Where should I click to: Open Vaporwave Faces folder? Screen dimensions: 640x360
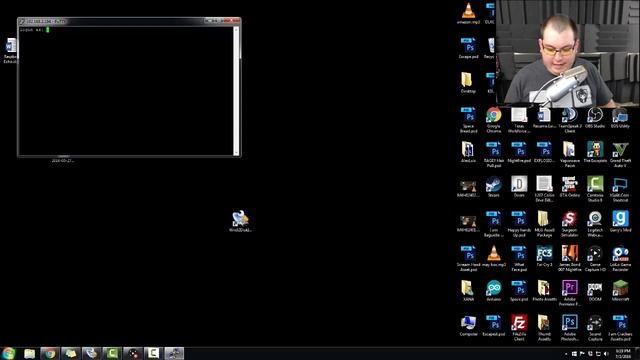[x=569, y=154]
